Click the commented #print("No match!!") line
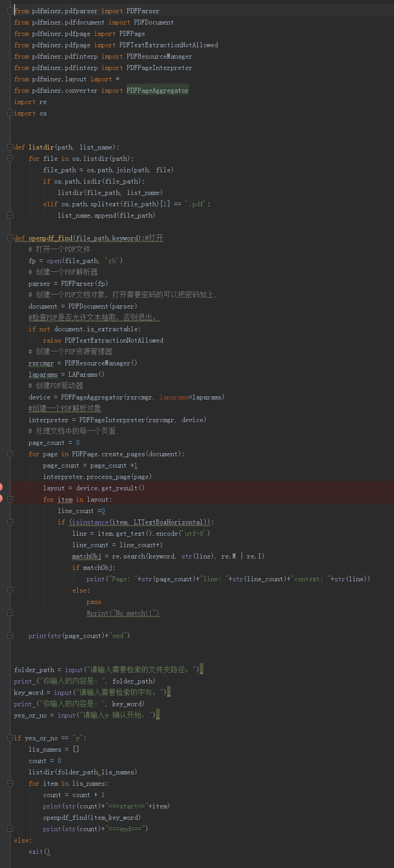 point(123,613)
